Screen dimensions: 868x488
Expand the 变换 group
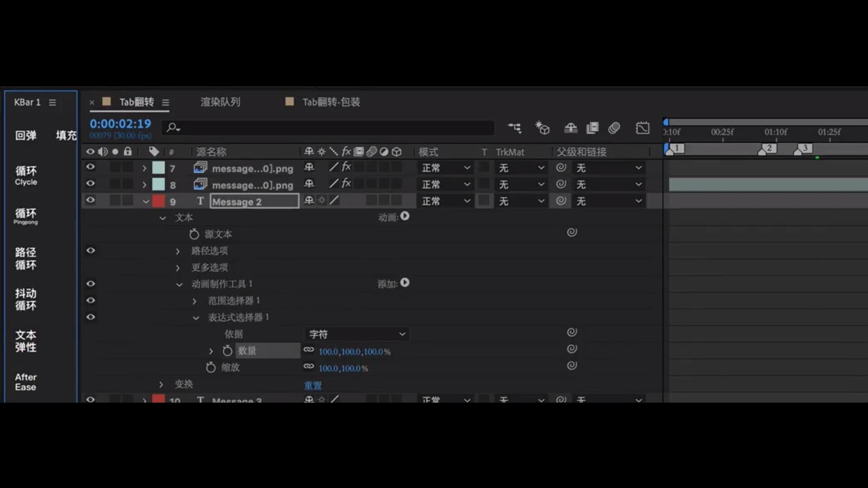pos(161,385)
